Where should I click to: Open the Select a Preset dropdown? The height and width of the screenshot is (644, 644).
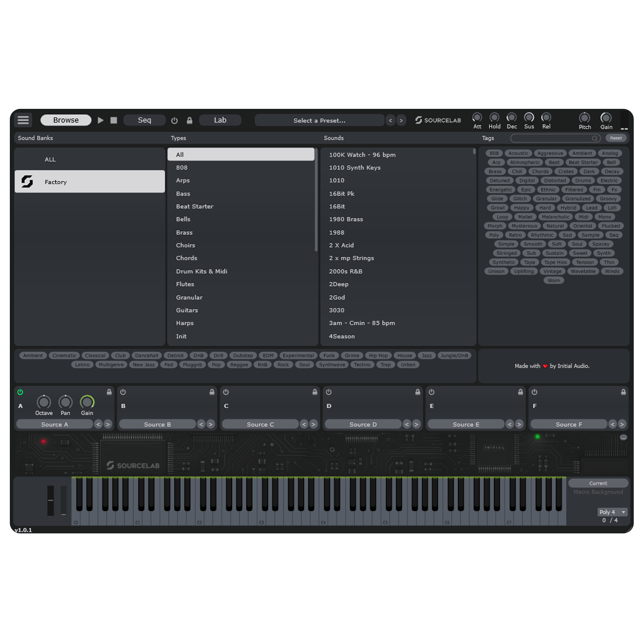[319, 120]
